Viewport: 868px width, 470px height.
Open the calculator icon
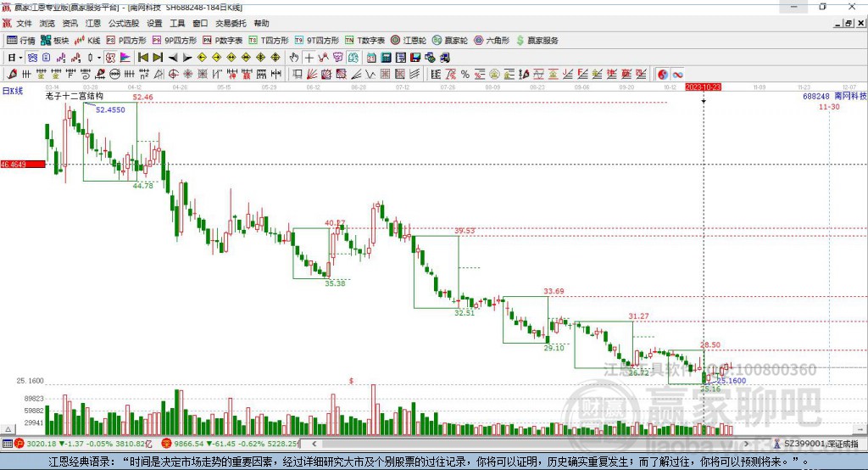tap(386, 58)
